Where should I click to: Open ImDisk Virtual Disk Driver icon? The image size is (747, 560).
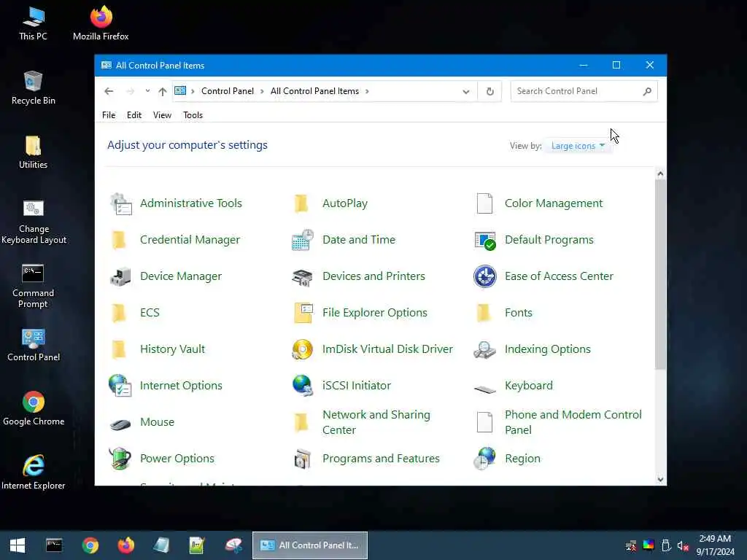point(303,349)
